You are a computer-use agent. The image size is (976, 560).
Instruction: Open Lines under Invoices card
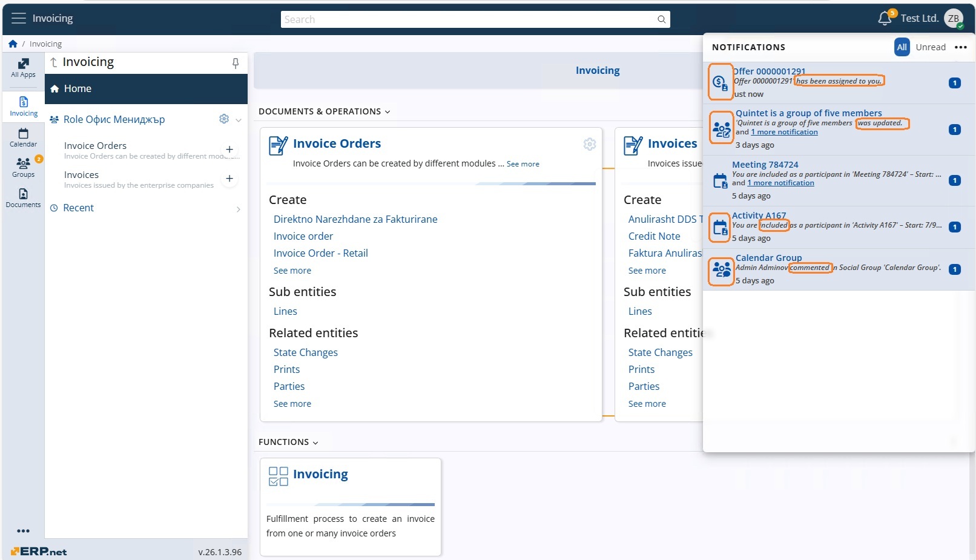point(640,311)
